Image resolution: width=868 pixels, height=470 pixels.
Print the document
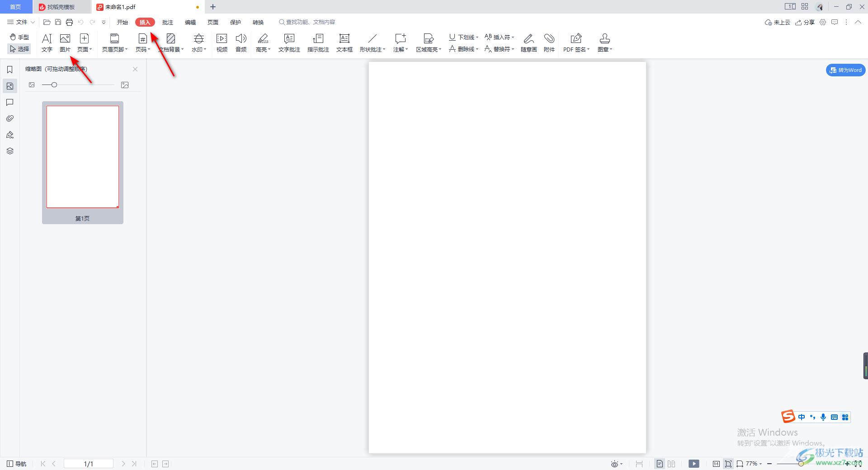click(69, 22)
